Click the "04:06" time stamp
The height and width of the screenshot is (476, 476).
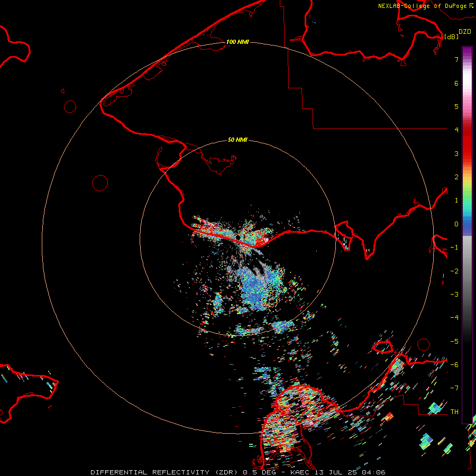[375, 472]
